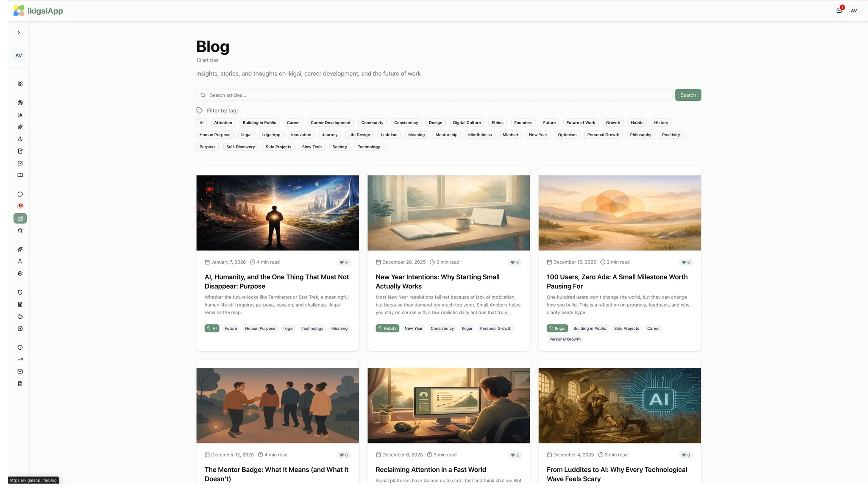Viewport: 868px width, 493px height.
Task: Open the info circle icon in the sidebar
Action: point(20,348)
